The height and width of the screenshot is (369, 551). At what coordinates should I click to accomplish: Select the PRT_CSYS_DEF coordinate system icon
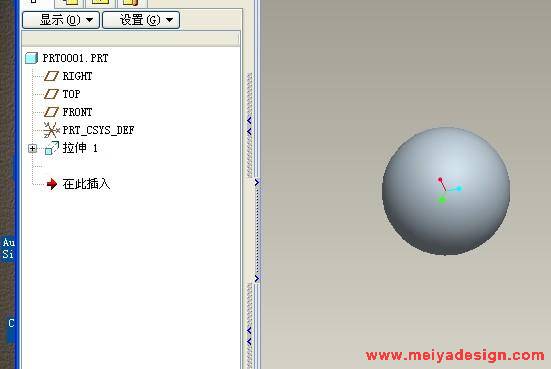coord(51,130)
